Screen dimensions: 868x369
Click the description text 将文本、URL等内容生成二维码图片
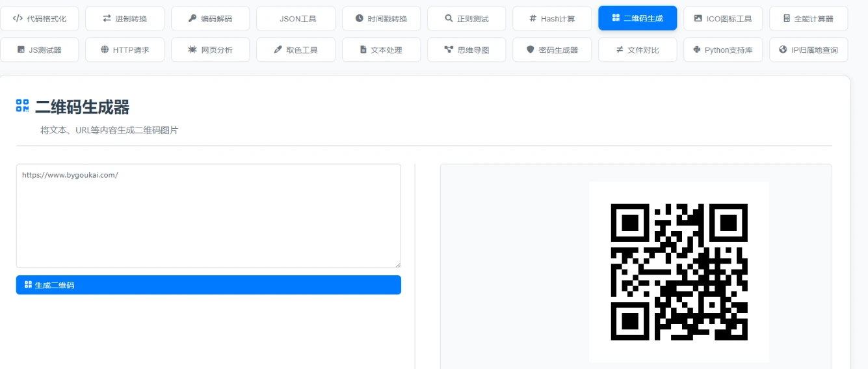click(x=109, y=130)
